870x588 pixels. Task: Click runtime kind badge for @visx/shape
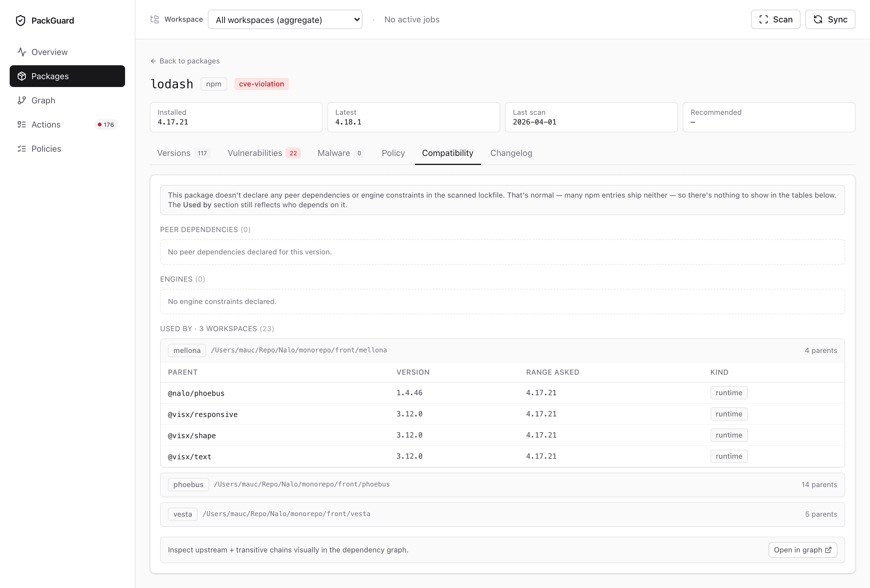[729, 435]
